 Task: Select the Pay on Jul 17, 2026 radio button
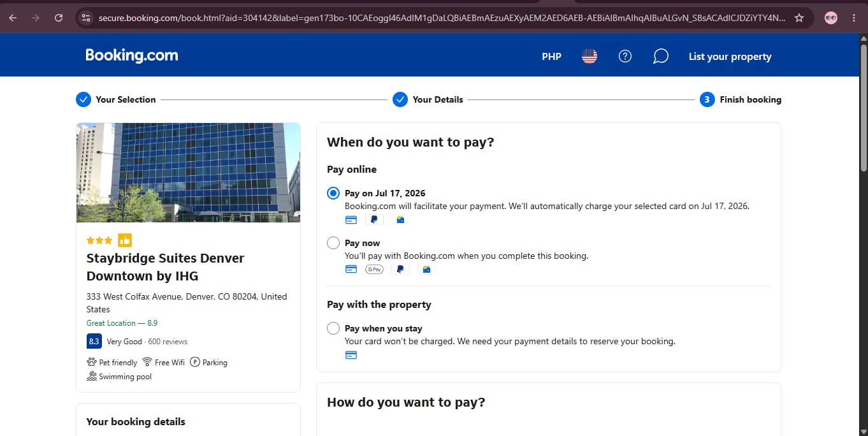pos(333,193)
